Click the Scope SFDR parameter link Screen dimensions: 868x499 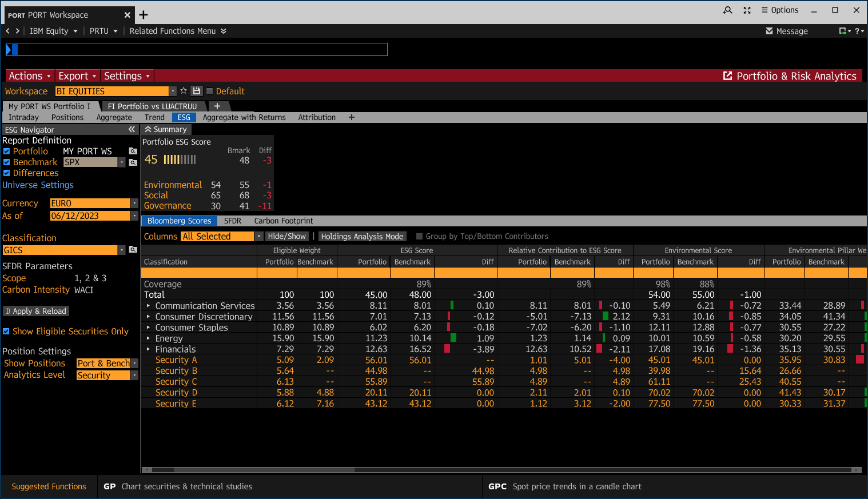coord(14,278)
